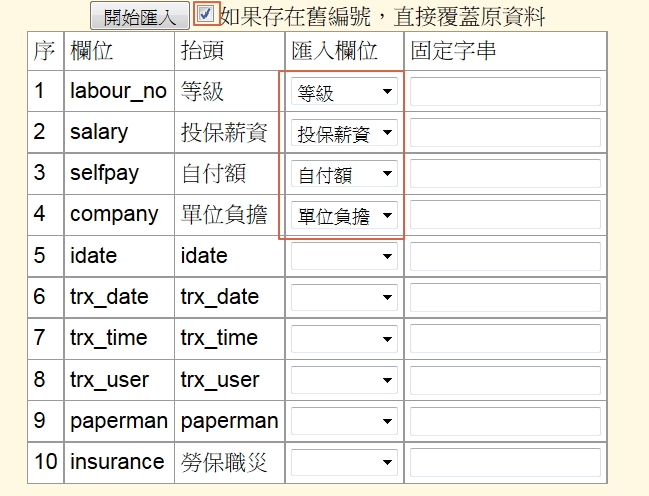The width and height of the screenshot is (649, 496).
Task: Click the fixed string input for paperman
Action: 505,421
